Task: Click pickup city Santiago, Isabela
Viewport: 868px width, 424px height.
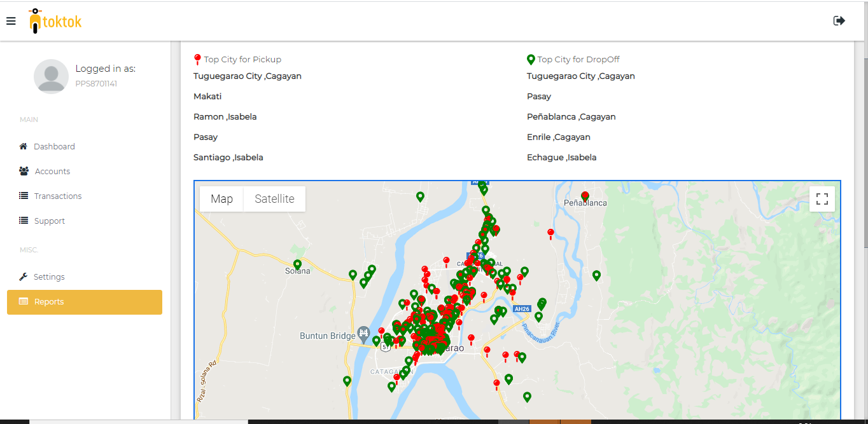Action: pos(228,158)
